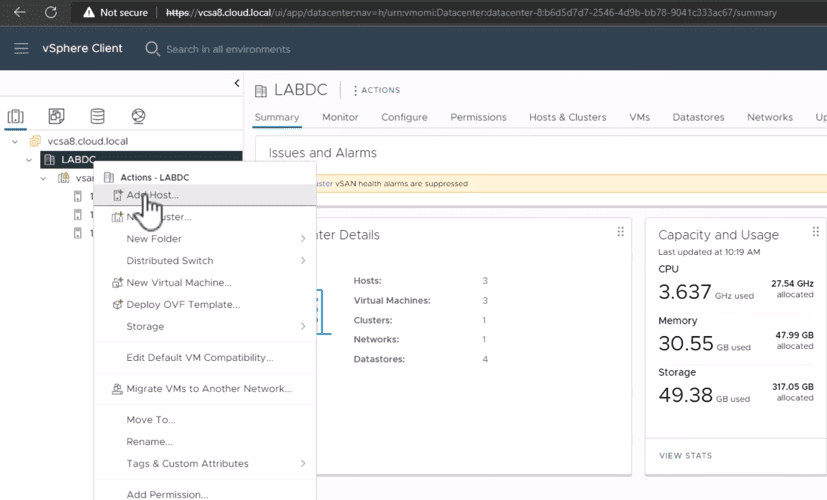827x500 pixels.
Task: Select the VMs and Templates inventory icon
Action: 56,116
